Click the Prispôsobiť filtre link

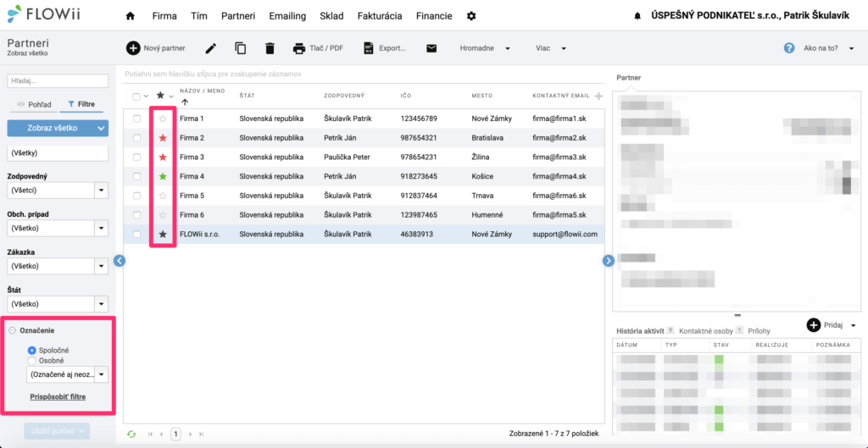(x=58, y=397)
